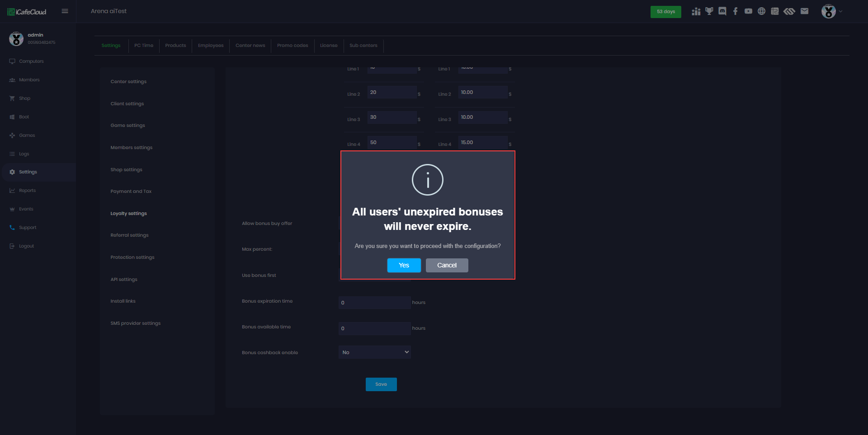Open Shop settings section

click(x=127, y=170)
